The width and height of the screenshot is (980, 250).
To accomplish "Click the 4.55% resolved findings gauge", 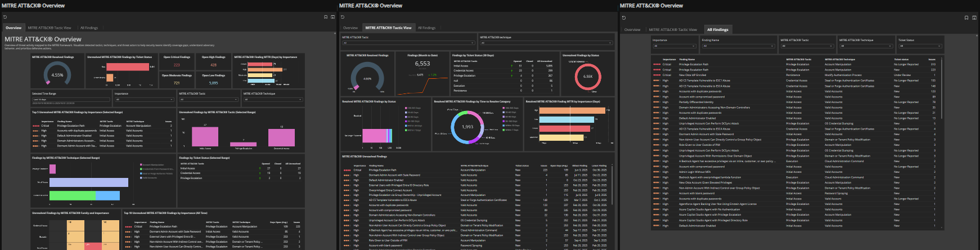I will point(57,74).
